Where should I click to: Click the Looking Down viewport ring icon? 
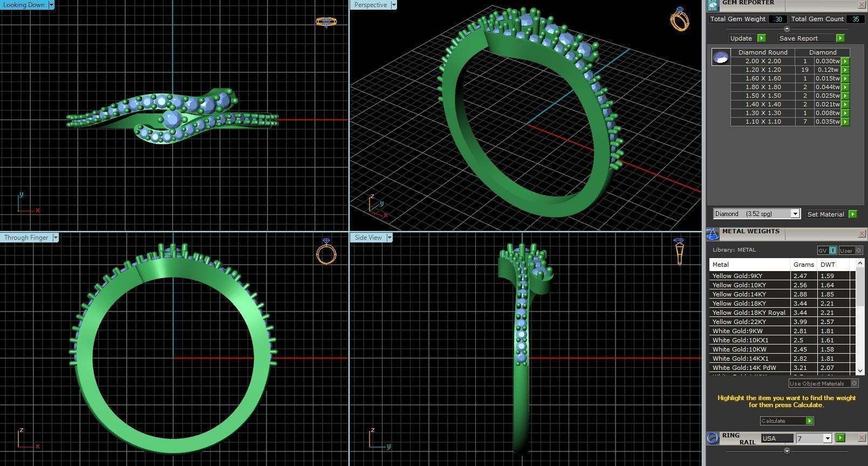tap(326, 22)
